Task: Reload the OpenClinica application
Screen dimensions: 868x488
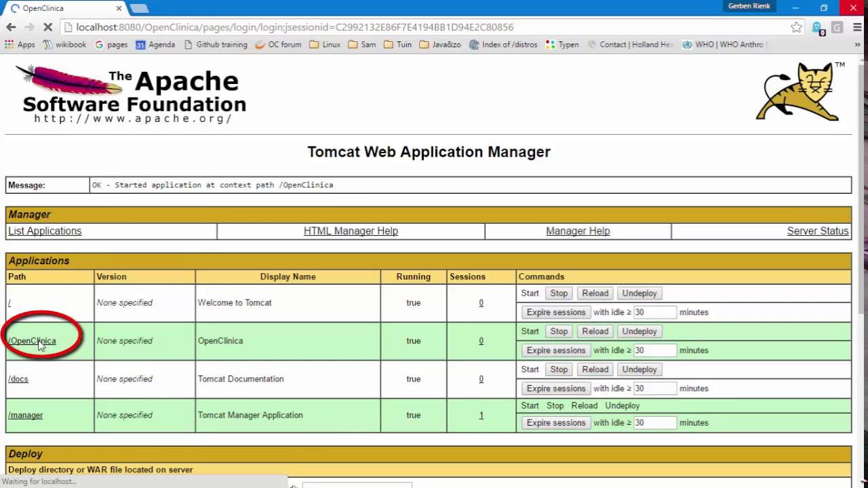Action: 595,331
